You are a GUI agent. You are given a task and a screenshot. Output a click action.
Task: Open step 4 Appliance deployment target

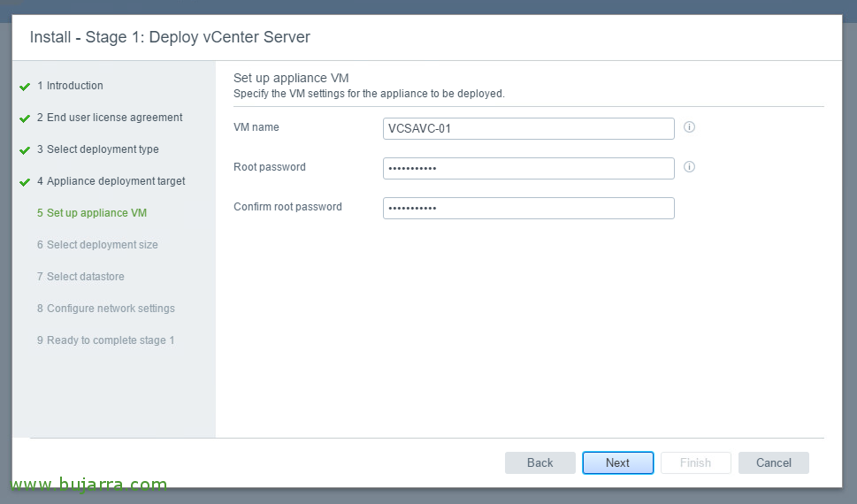(x=111, y=181)
